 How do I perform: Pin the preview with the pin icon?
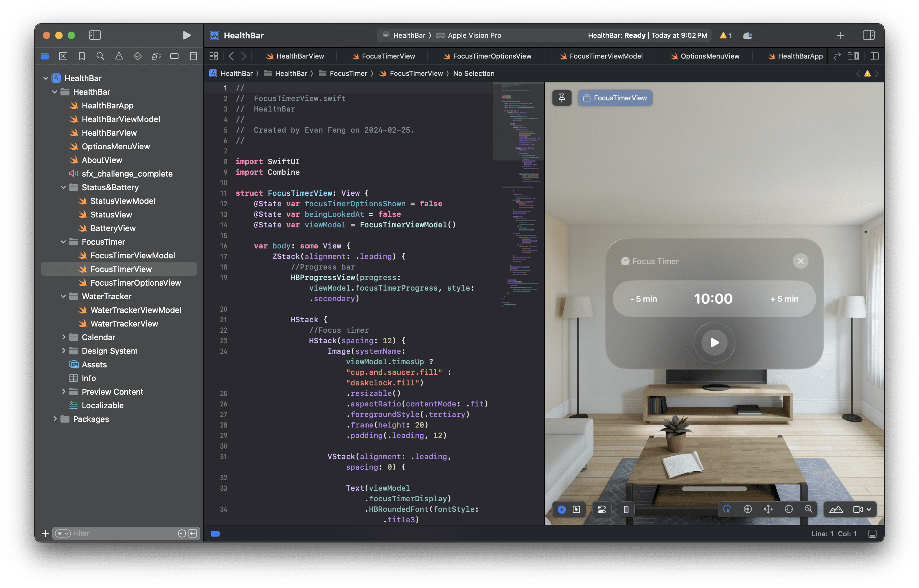coord(562,98)
